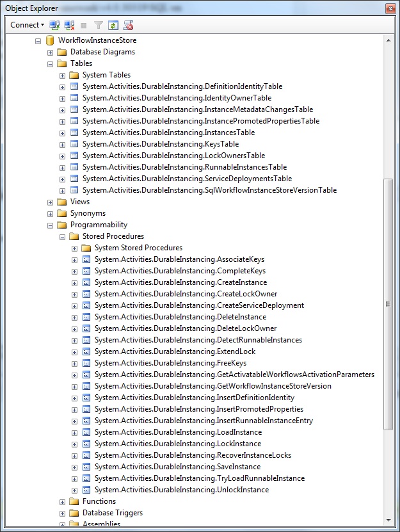Expand the InstancesTable table node
The image size is (400, 532).
63,133
